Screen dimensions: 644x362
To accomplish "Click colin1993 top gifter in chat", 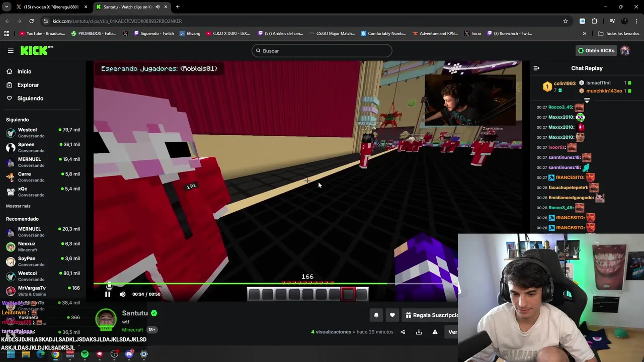I will 565,84.
